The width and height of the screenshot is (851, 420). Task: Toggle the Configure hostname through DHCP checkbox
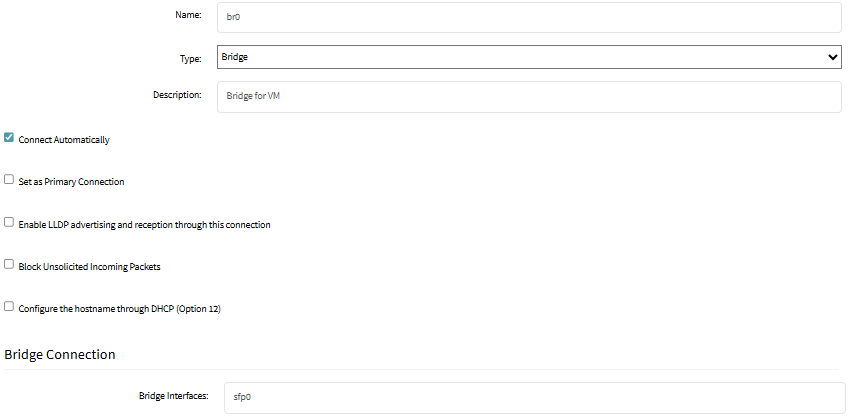click(9, 307)
